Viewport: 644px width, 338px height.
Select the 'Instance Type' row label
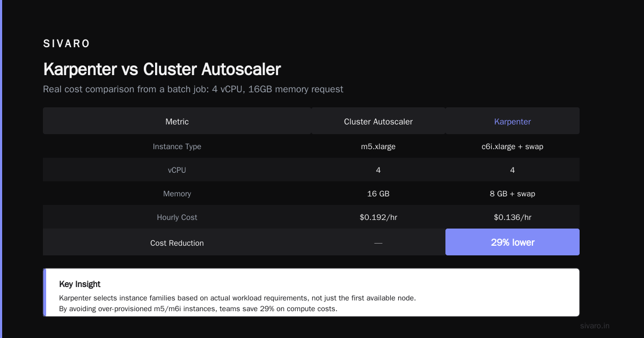pyautogui.click(x=177, y=146)
